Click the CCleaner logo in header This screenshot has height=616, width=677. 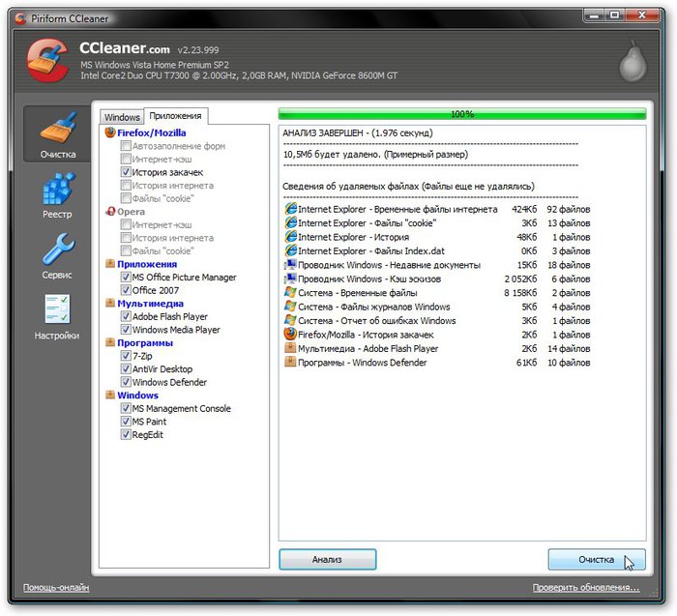[47, 60]
